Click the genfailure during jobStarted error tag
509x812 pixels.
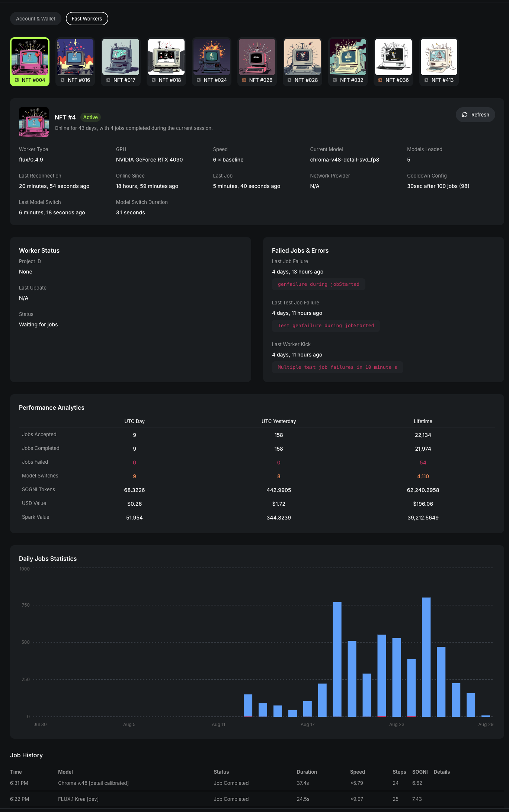(318, 284)
